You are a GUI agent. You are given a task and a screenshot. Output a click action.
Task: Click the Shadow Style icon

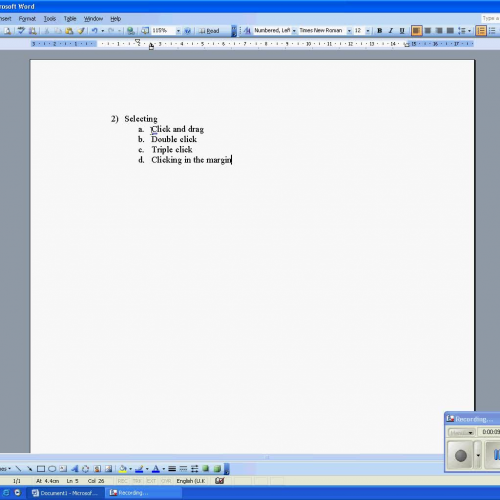(x=206, y=469)
